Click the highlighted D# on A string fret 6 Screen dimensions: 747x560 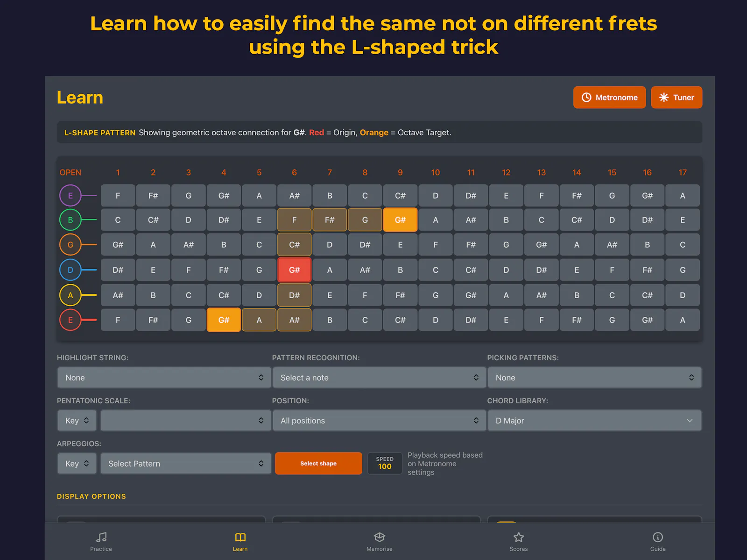[x=295, y=295]
